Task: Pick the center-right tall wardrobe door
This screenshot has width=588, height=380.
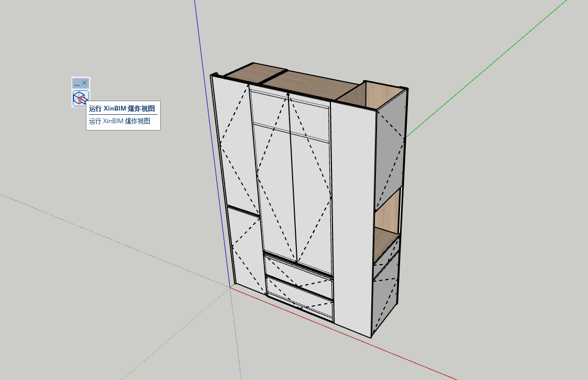Action: 313,199
